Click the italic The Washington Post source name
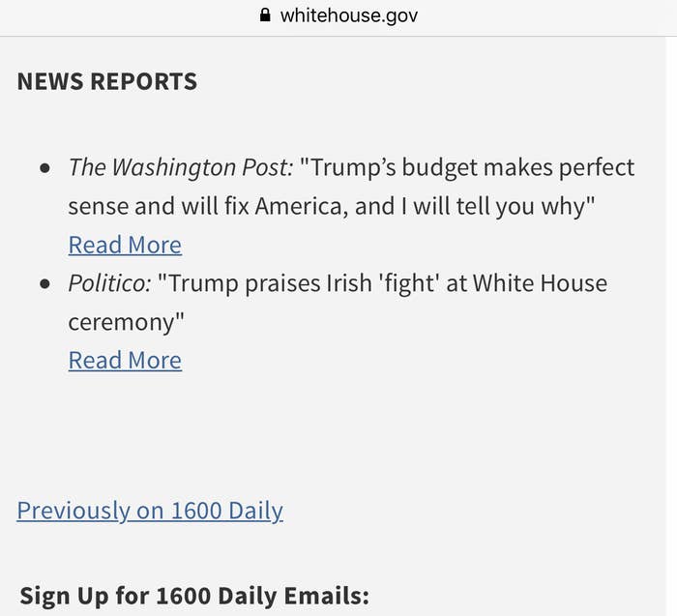The width and height of the screenshot is (677, 616). coord(181,167)
